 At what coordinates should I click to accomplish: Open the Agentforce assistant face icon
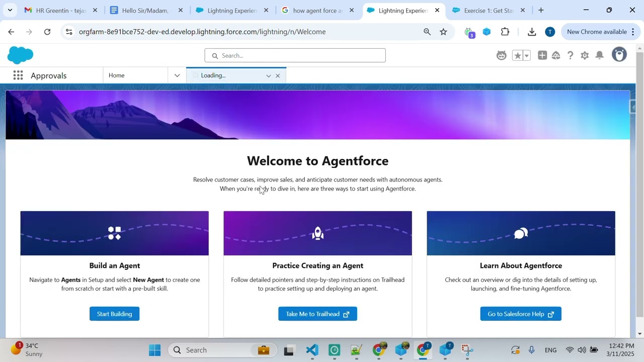(501, 55)
